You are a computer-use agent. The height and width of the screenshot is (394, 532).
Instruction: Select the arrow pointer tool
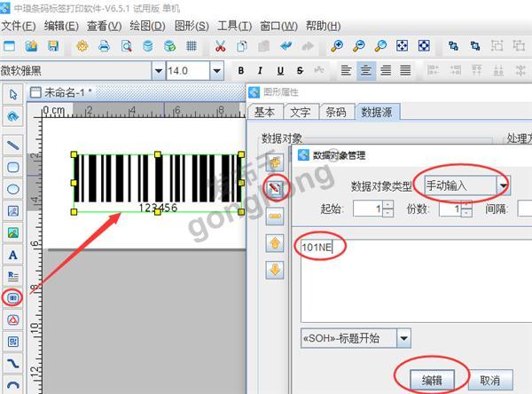tap(13, 94)
